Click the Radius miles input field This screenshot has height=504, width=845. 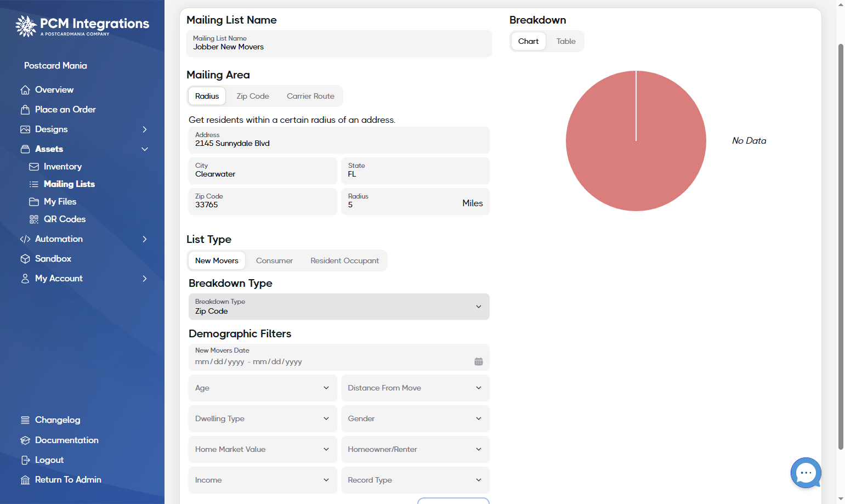(x=415, y=201)
